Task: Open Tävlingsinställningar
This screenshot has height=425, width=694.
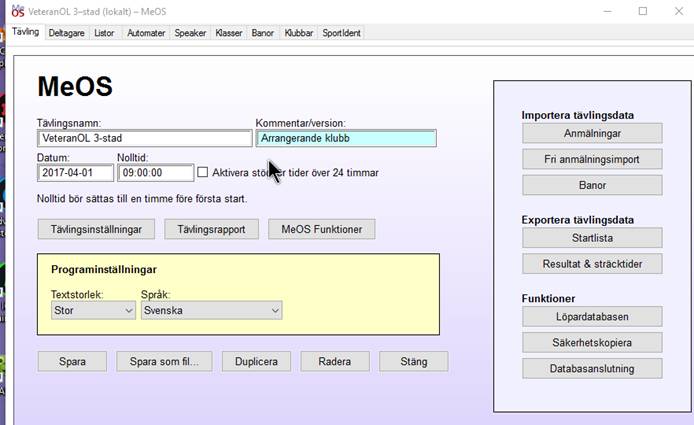Action: tap(96, 229)
